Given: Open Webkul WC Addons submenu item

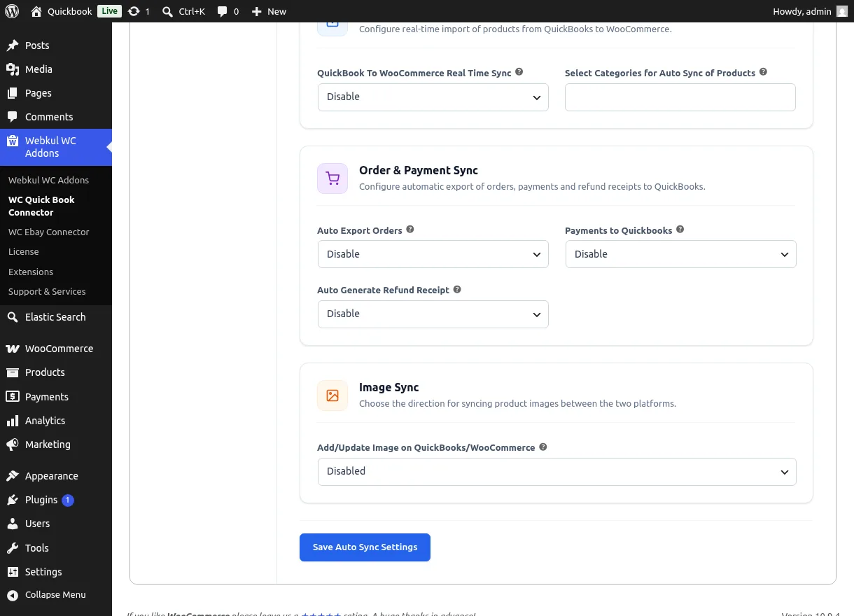Looking at the screenshot, I should (49, 180).
